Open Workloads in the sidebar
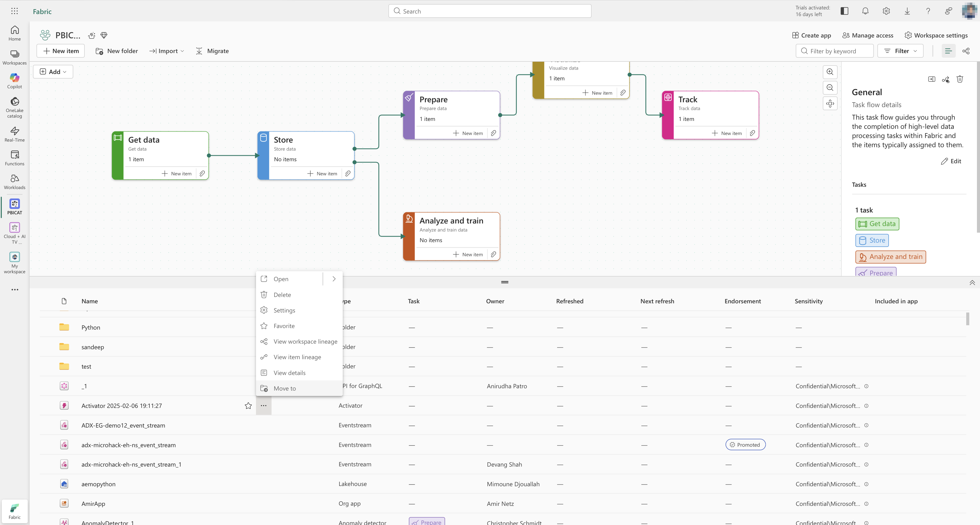Viewport: 980px width, 525px height. click(15, 182)
